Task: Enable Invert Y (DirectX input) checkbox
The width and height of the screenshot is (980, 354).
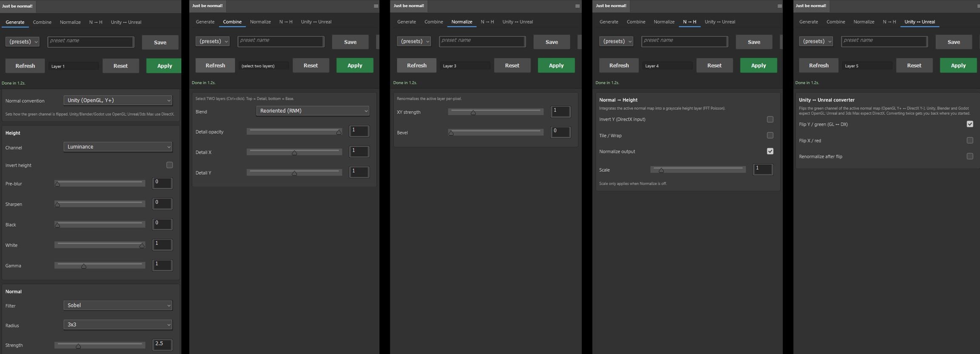Action: tap(770, 119)
